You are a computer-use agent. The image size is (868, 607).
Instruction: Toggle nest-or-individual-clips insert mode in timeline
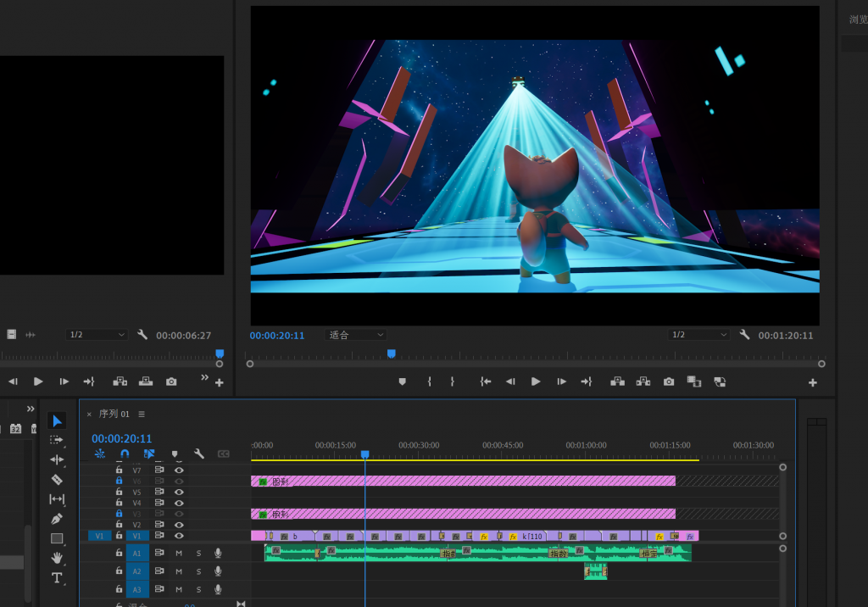pyautogui.click(x=100, y=454)
